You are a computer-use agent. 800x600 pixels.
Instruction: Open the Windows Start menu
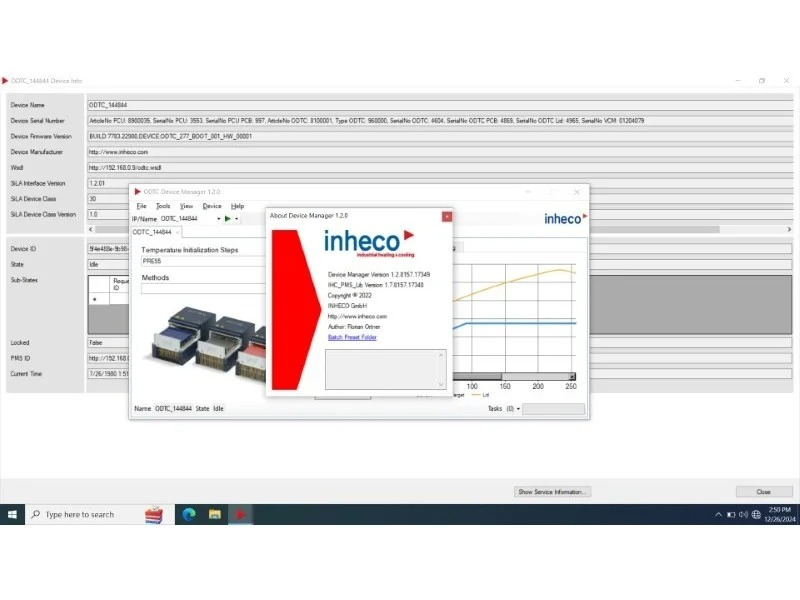pyautogui.click(x=12, y=514)
